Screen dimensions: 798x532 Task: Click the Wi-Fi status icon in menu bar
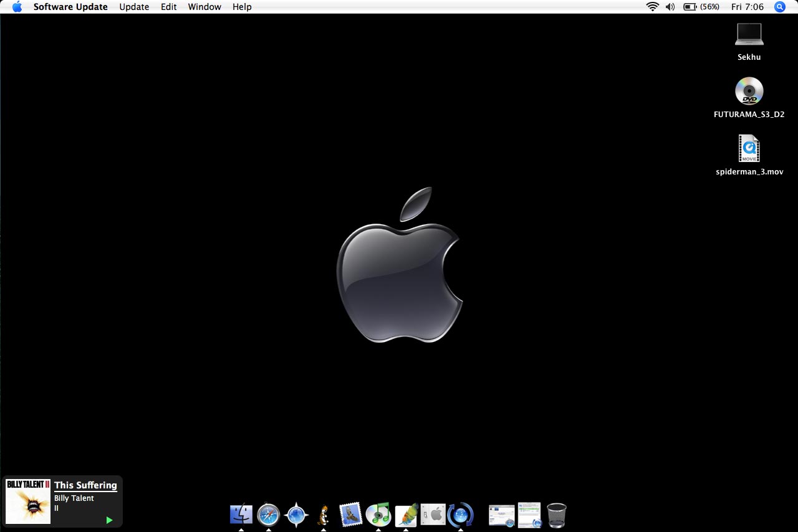tap(653, 7)
